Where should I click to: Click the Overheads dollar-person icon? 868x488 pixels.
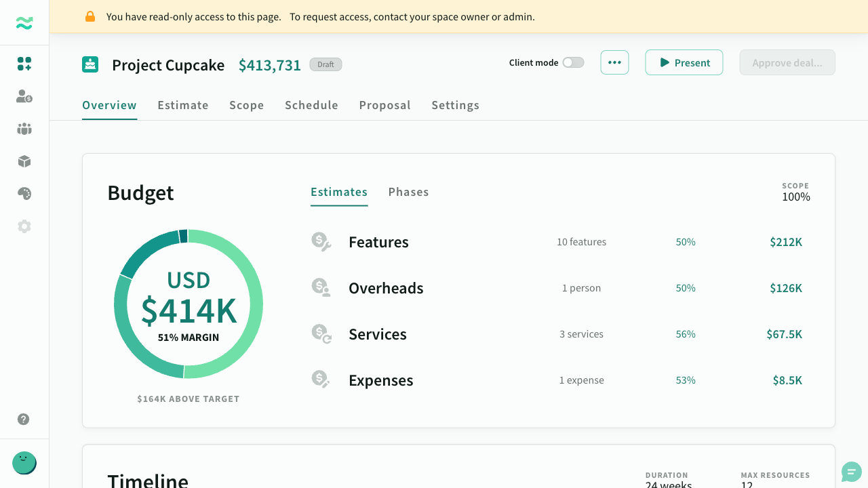(321, 288)
